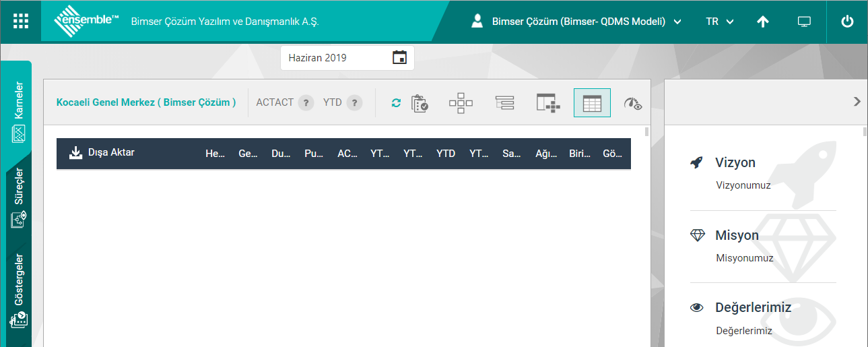The height and width of the screenshot is (347, 868).
Task: Click Kocaeli Genel Merkez title link
Action: [x=146, y=102]
